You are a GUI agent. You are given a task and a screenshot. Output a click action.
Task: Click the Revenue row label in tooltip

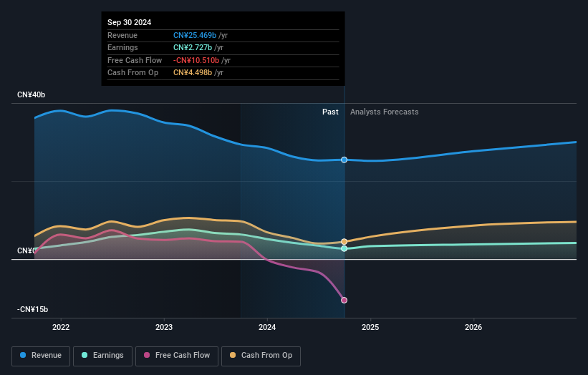122,35
